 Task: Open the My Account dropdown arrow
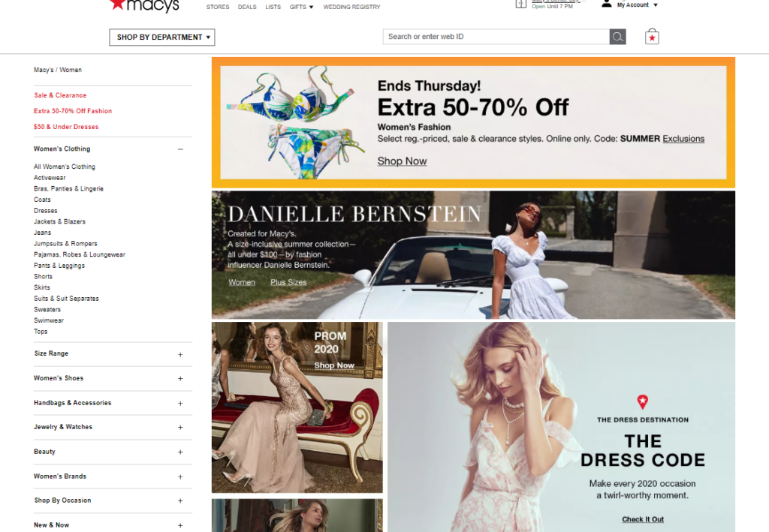[x=656, y=5]
